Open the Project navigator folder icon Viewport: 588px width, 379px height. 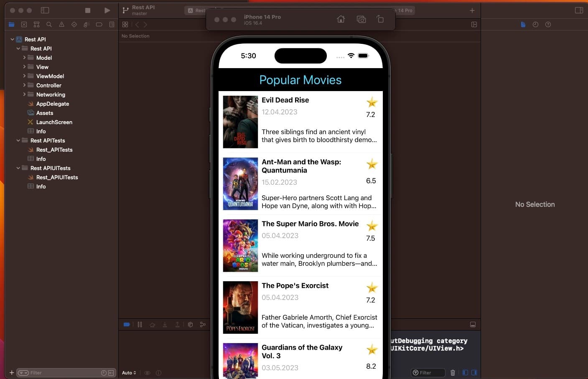(x=12, y=25)
